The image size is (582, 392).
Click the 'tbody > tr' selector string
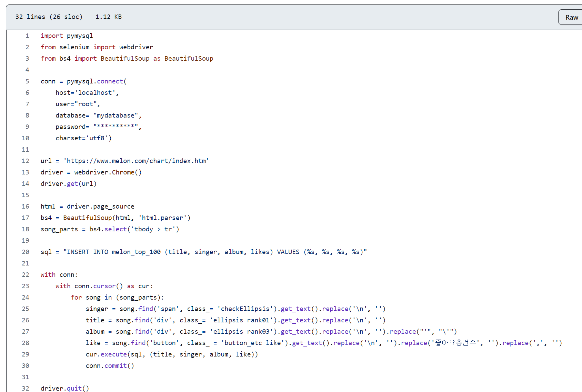click(x=153, y=229)
